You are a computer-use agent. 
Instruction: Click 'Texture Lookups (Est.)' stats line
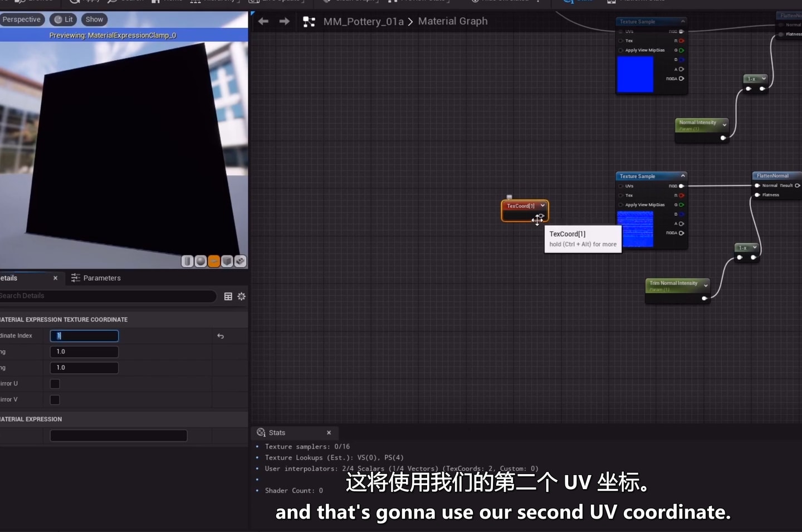coord(334,458)
